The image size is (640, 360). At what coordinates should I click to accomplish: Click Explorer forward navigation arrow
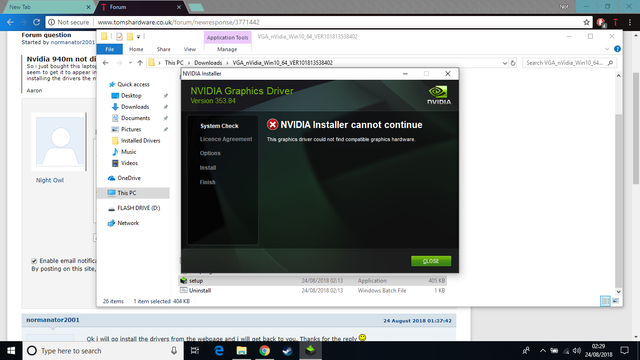pos(119,63)
